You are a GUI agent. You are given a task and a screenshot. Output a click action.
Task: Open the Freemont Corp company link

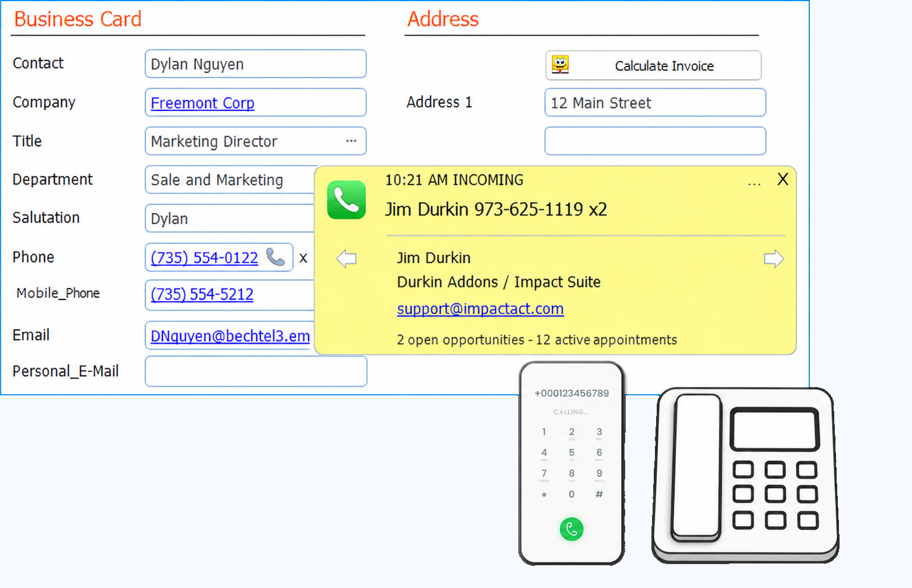[x=202, y=103]
